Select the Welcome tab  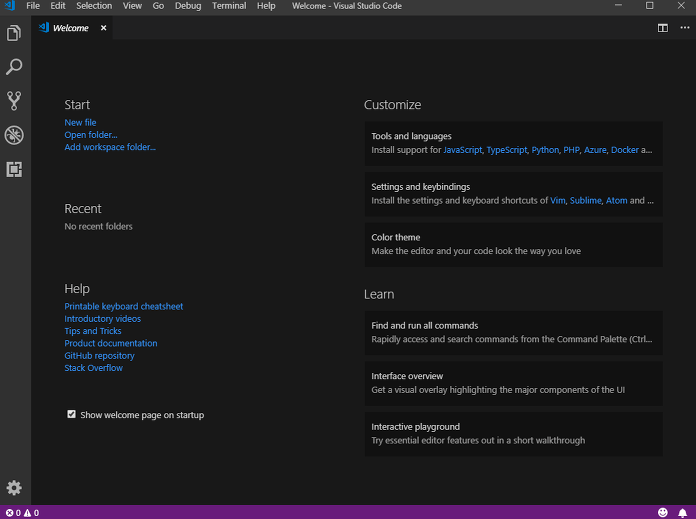71,28
